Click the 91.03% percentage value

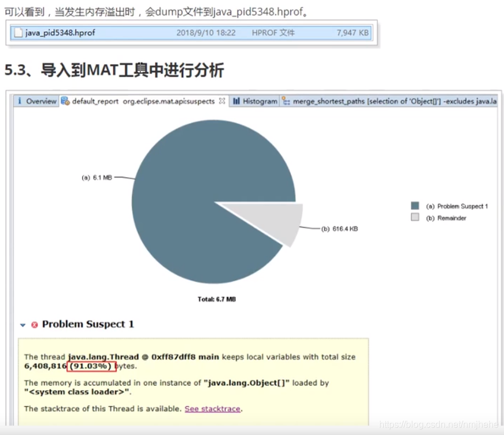click(90, 366)
